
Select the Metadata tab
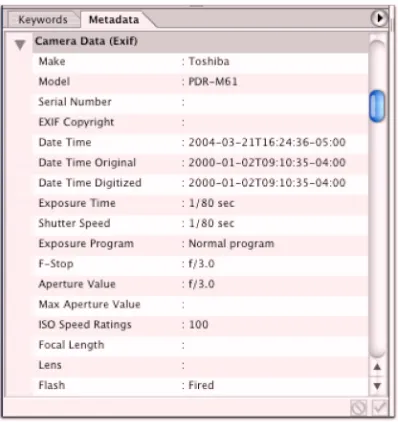[x=114, y=19]
